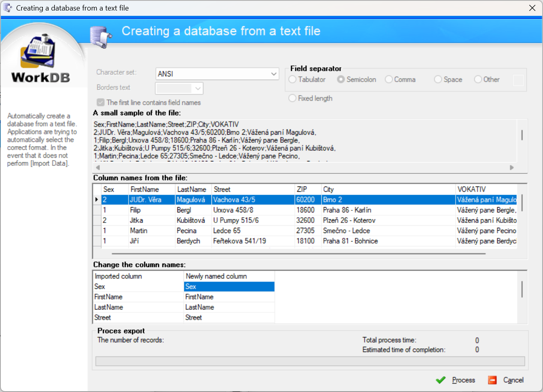
Task: Click the ZIP column header
Action: 307,189
